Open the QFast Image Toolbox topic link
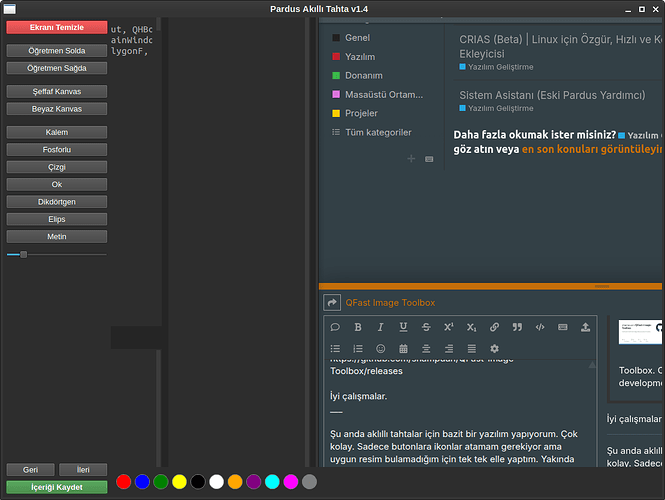This screenshot has width=665, height=500. (390, 302)
